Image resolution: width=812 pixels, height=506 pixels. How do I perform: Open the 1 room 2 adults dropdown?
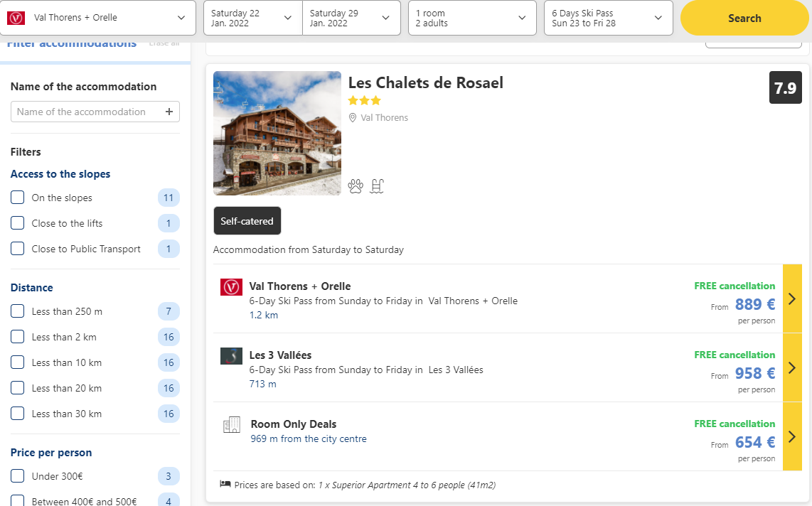[472, 18]
